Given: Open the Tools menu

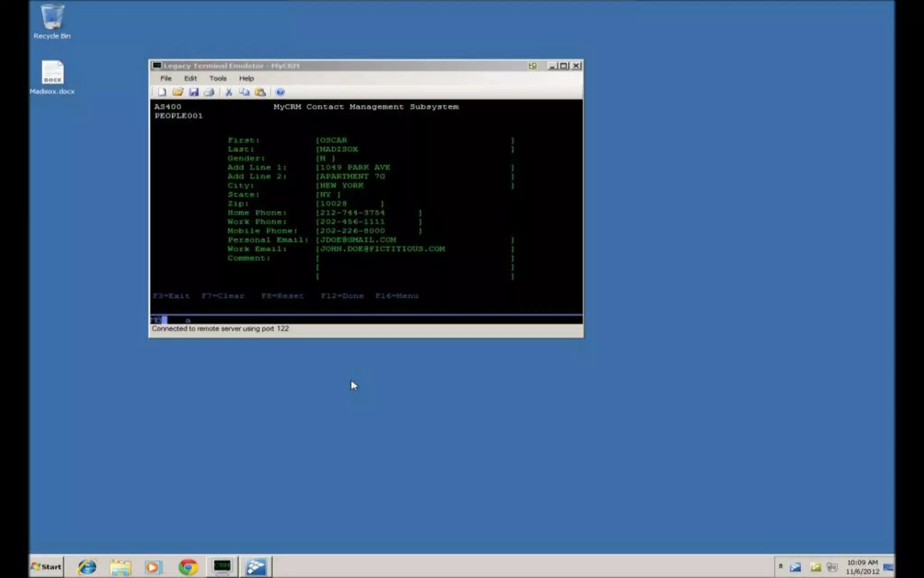Looking at the screenshot, I should point(218,78).
